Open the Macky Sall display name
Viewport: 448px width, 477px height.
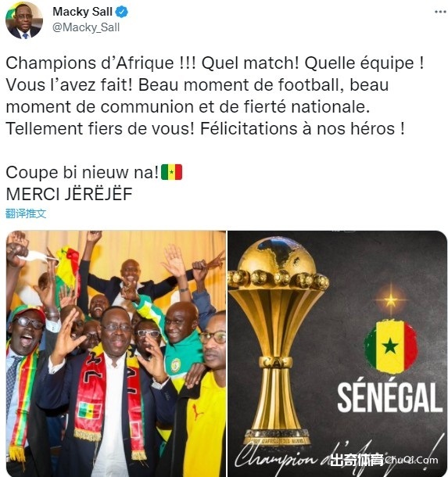point(82,12)
